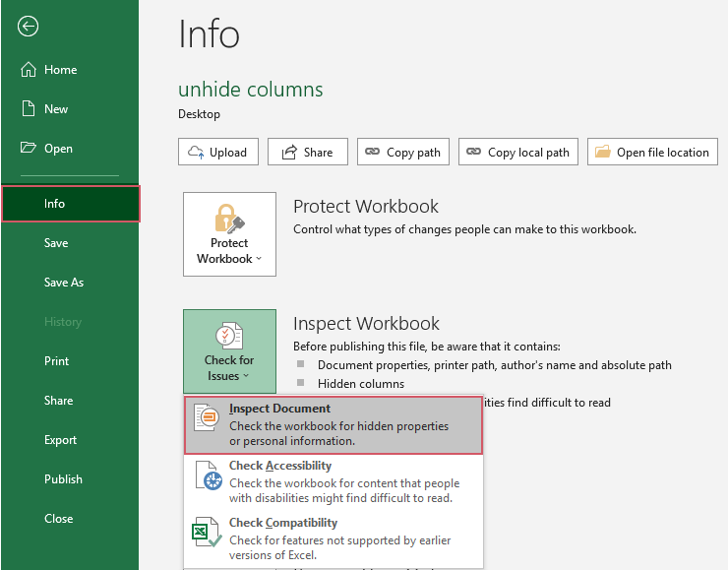
Task: Click the Upload cloud button
Action: (x=218, y=153)
